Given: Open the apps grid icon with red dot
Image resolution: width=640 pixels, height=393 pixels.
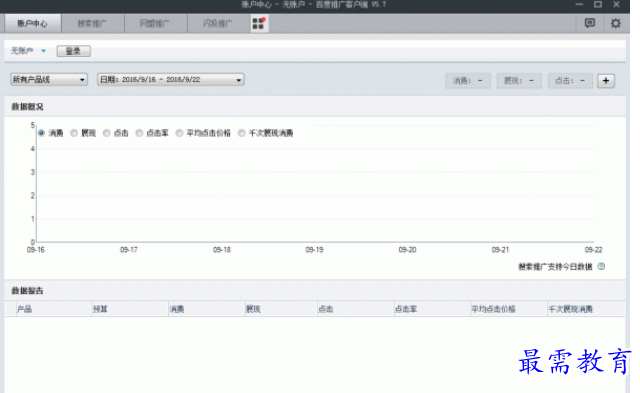Looking at the screenshot, I should click(258, 24).
